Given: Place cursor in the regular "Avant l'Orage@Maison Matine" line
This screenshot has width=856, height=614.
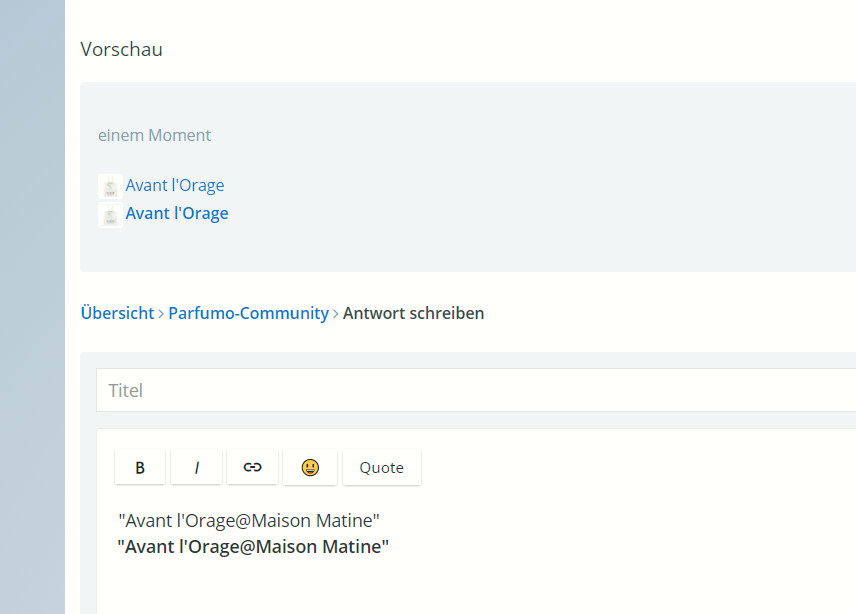Looking at the screenshot, I should (x=249, y=521).
